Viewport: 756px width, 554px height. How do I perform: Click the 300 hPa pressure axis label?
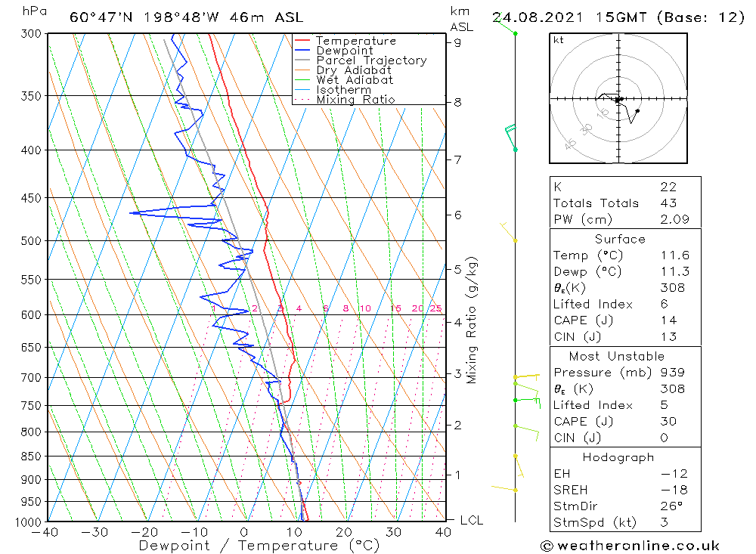(31, 34)
